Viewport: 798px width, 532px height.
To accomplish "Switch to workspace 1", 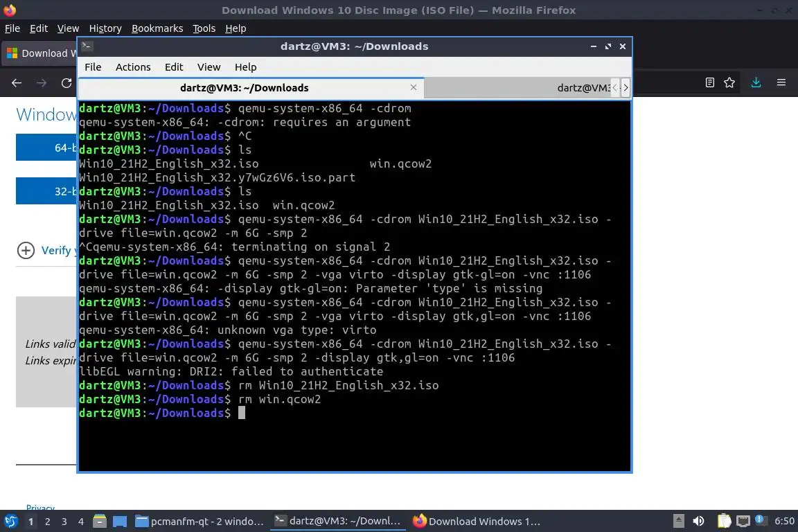I will coord(31,522).
